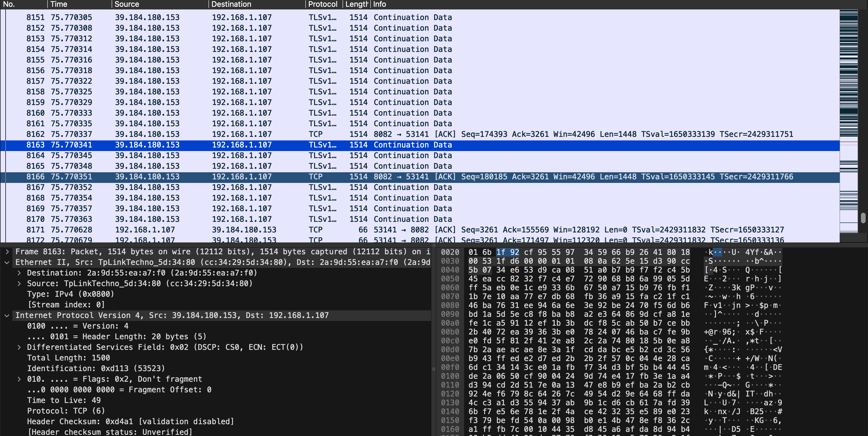The height and width of the screenshot is (436, 868).
Task: Collapse the Ethernet II section
Action: pos(7,262)
